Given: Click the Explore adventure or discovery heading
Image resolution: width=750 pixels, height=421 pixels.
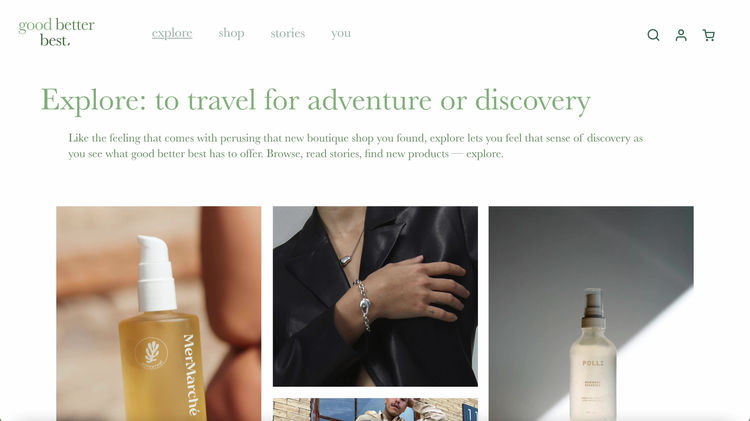Looking at the screenshot, I should pyautogui.click(x=316, y=100).
